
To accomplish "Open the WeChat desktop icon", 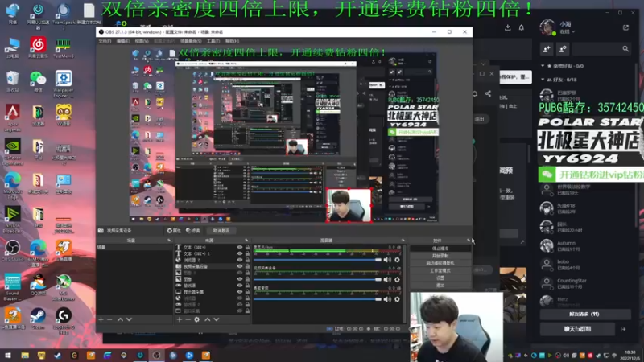I will click(x=38, y=81).
